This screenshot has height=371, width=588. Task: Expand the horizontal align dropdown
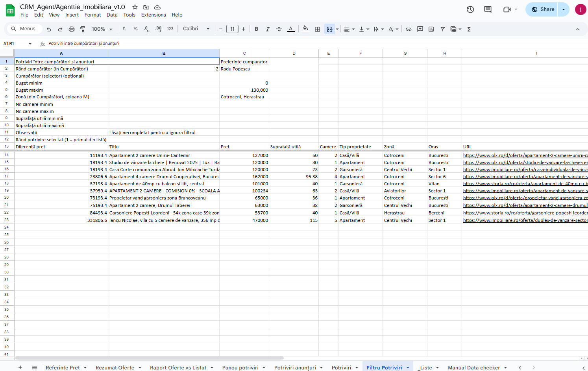354,29
